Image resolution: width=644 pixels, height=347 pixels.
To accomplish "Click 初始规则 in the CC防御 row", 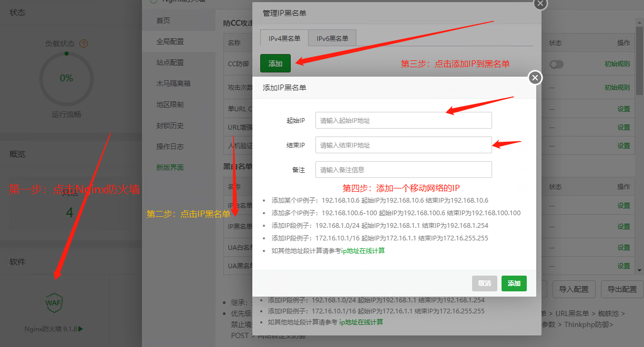I will 617,64.
